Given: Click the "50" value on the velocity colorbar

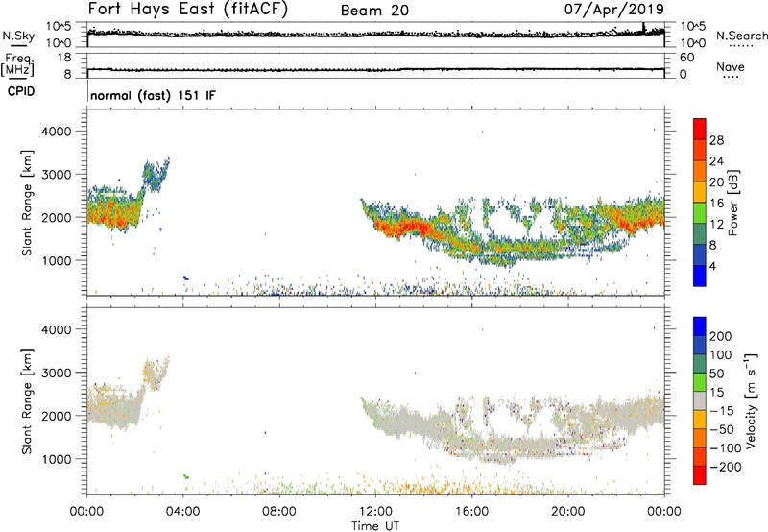Looking at the screenshot, I should tap(716, 374).
